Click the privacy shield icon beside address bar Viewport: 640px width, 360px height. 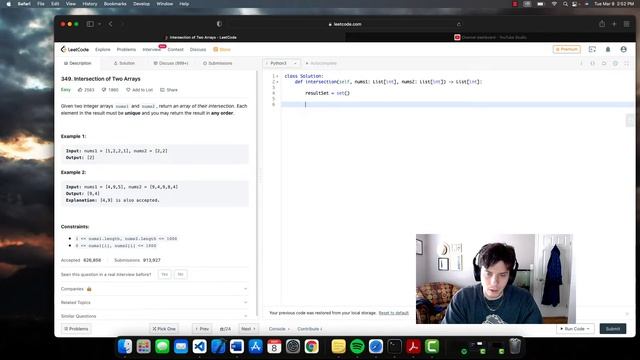[219, 24]
